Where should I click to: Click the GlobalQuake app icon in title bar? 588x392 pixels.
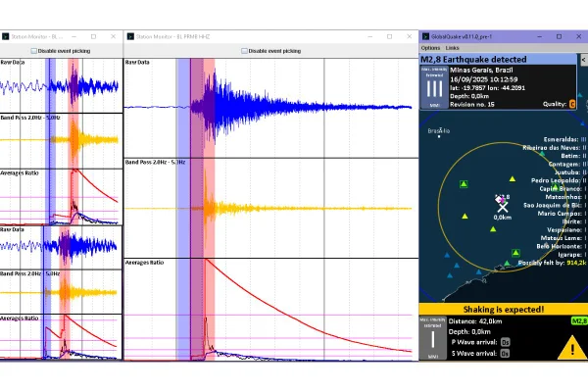point(425,36)
